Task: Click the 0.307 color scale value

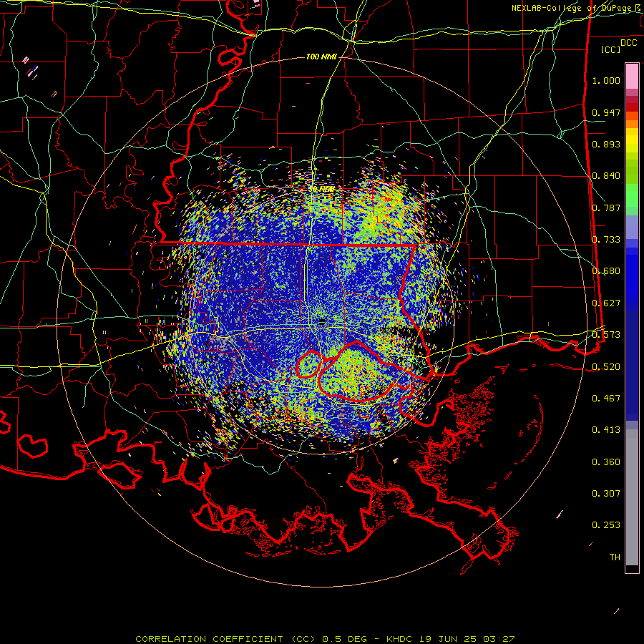Action: pos(606,494)
